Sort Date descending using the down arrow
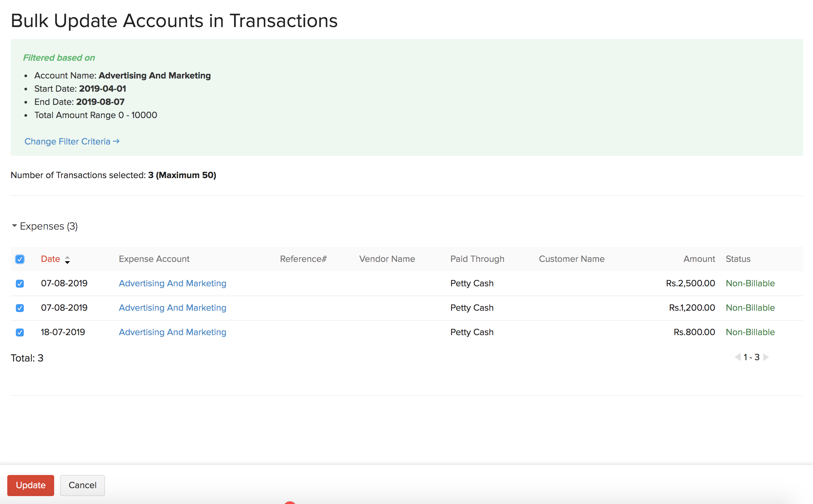This screenshot has height=504, width=813. [68, 262]
